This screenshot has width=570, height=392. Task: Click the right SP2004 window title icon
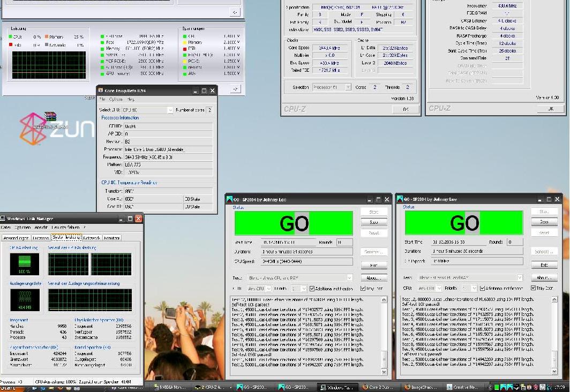click(400, 199)
